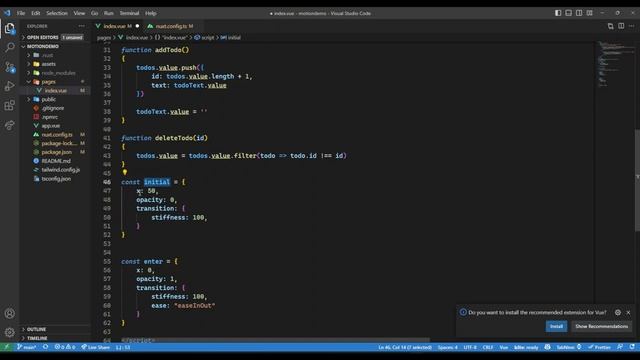Viewport: 640px width, 360px height.
Task: Open the Run menu
Action: (109, 13)
